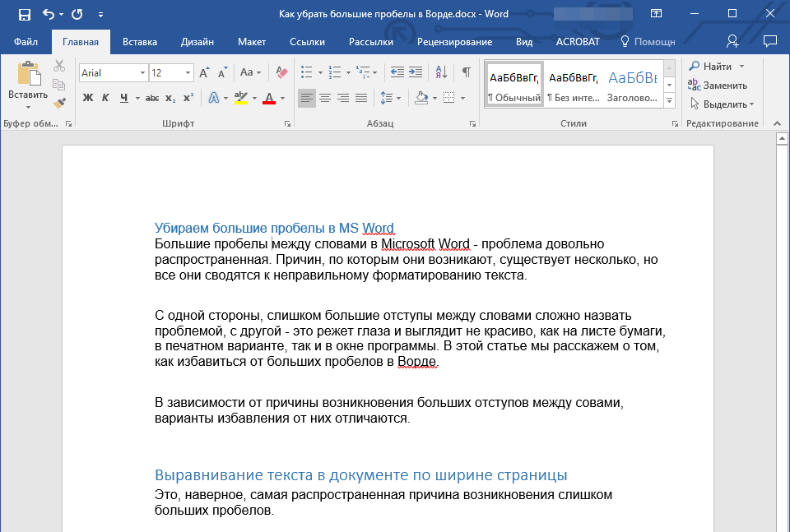The image size is (790, 532).
Task: Expand the font size dropdown showing 12
Action: click(188, 73)
